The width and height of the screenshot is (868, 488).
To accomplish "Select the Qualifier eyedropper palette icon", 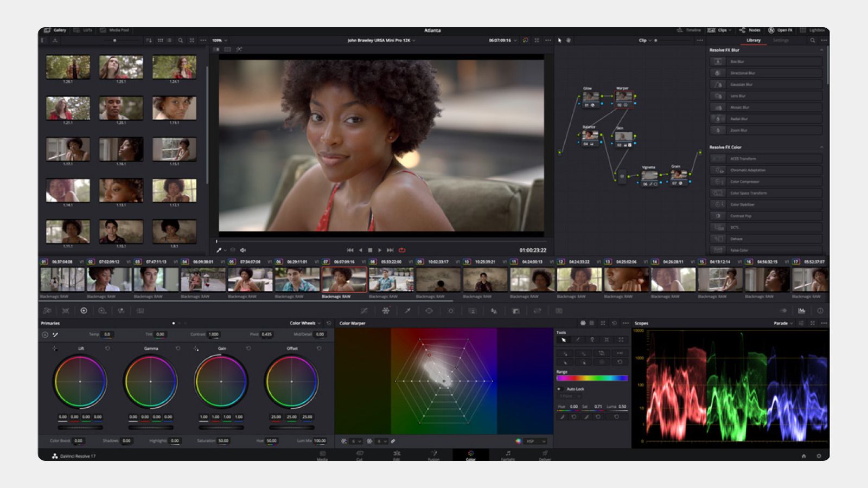I will click(x=407, y=311).
